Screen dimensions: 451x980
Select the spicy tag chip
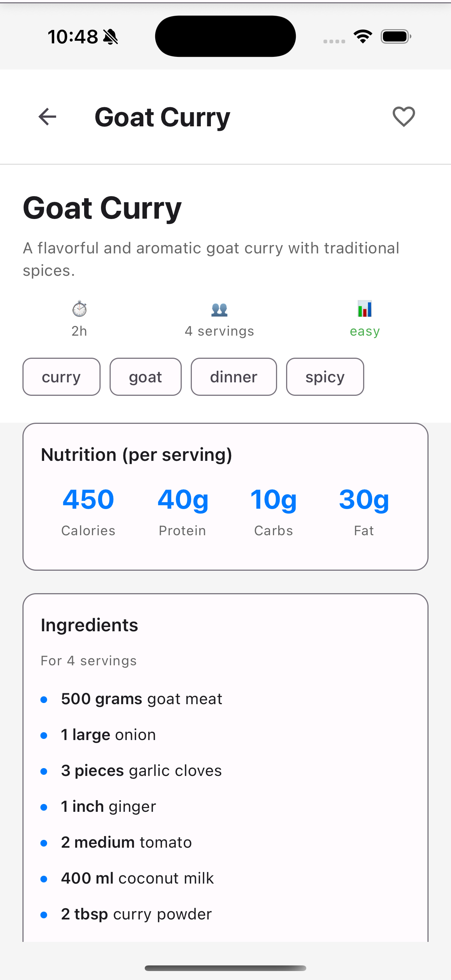(x=325, y=377)
